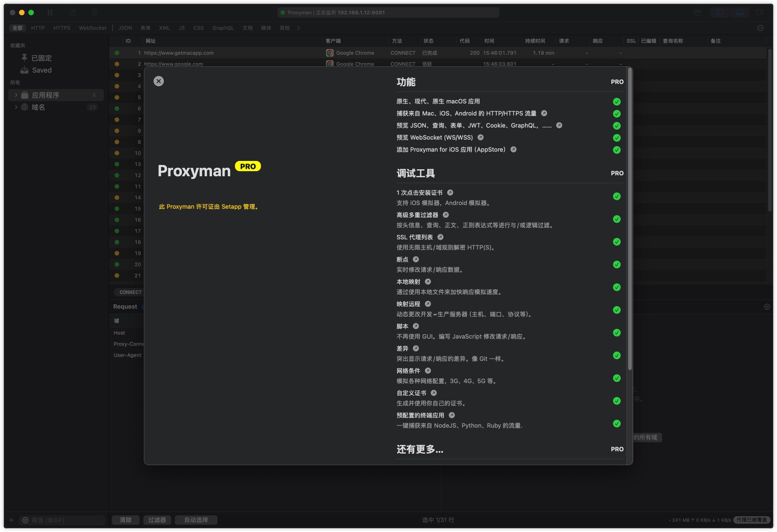Click the pause recording icon in toolbar

coord(50,13)
